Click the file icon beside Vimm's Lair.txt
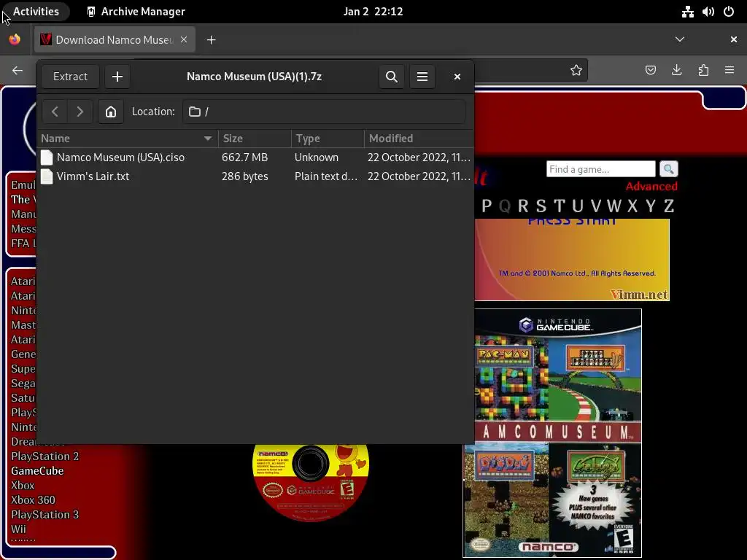Viewport: 747px width, 560px height. (x=47, y=176)
